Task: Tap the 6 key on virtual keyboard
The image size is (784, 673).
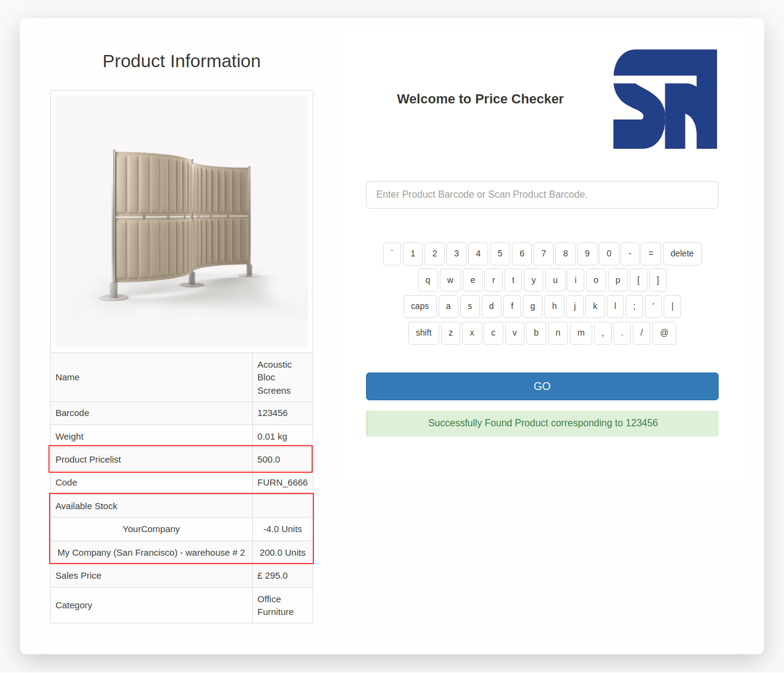Action: [x=521, y=254]
